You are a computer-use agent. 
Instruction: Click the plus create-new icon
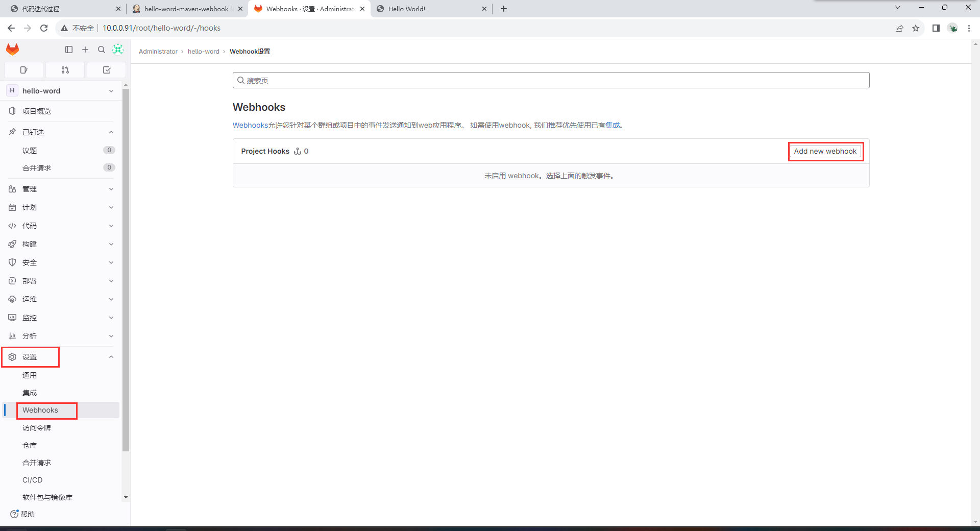(x=85, y=50)
